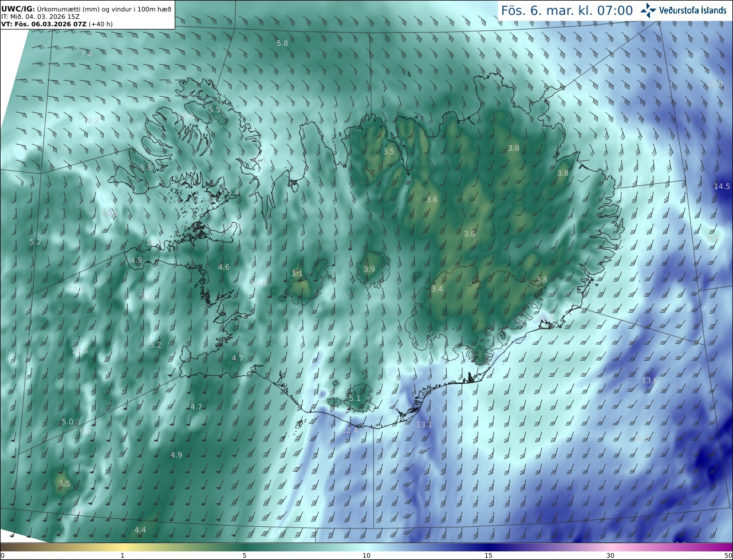The image size is (733, 560).
Task: Click the 'VT: Fös. 06.03.2026 07Z' line
Action: [x=57, y=24]
